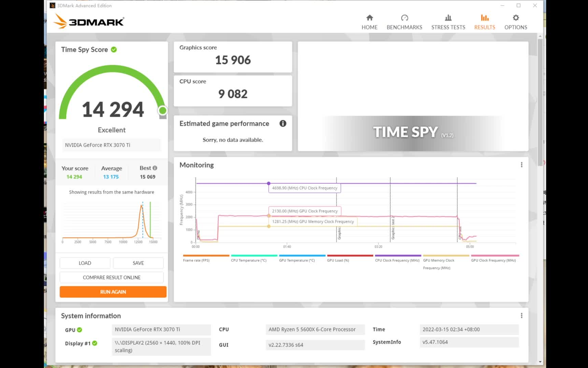Click the GUI version v2.22.7336 s64

click(315, 345)
